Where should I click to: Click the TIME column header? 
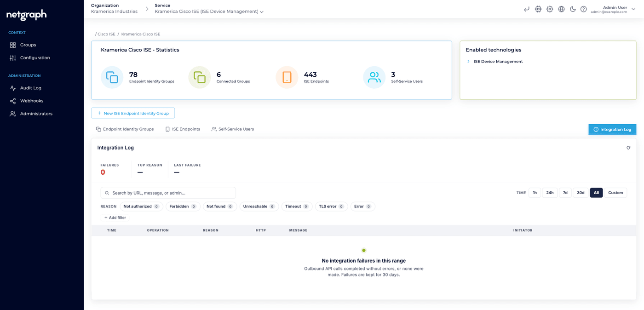pyautogui.click(x=112, y=230)
